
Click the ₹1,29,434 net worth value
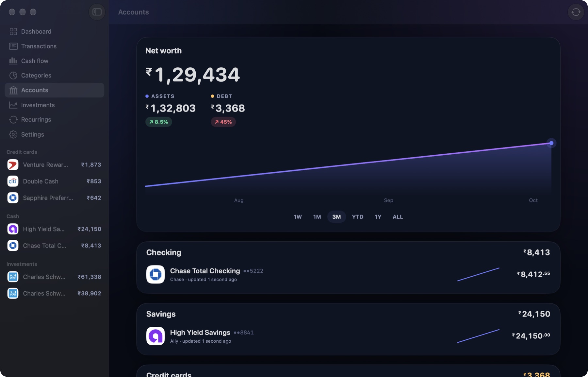[193, 75]
